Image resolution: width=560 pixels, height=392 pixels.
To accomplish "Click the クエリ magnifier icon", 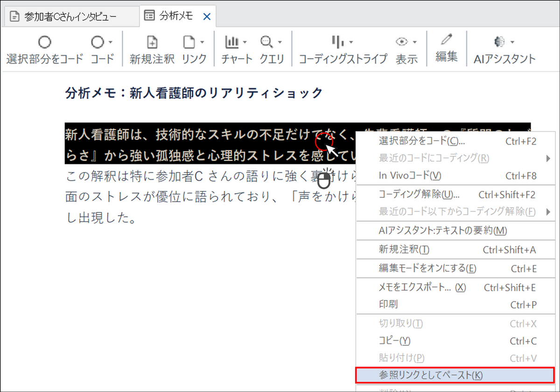I will (266, 42).
